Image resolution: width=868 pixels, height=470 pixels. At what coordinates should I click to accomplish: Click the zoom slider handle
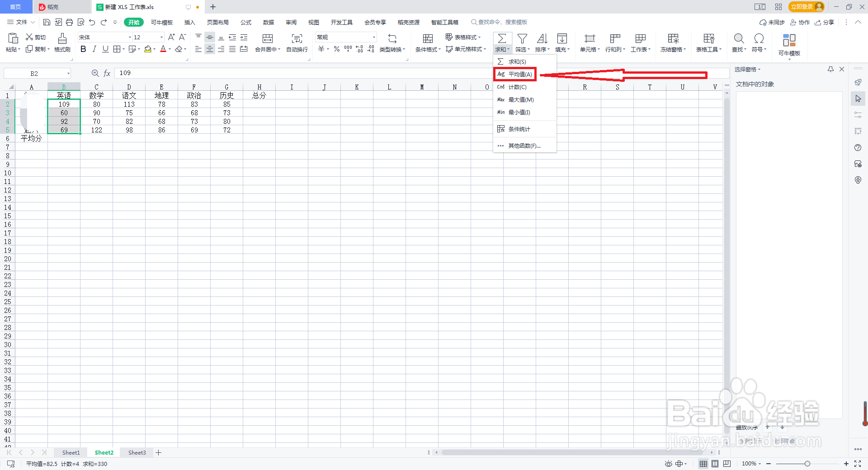(x=807, y=464)
